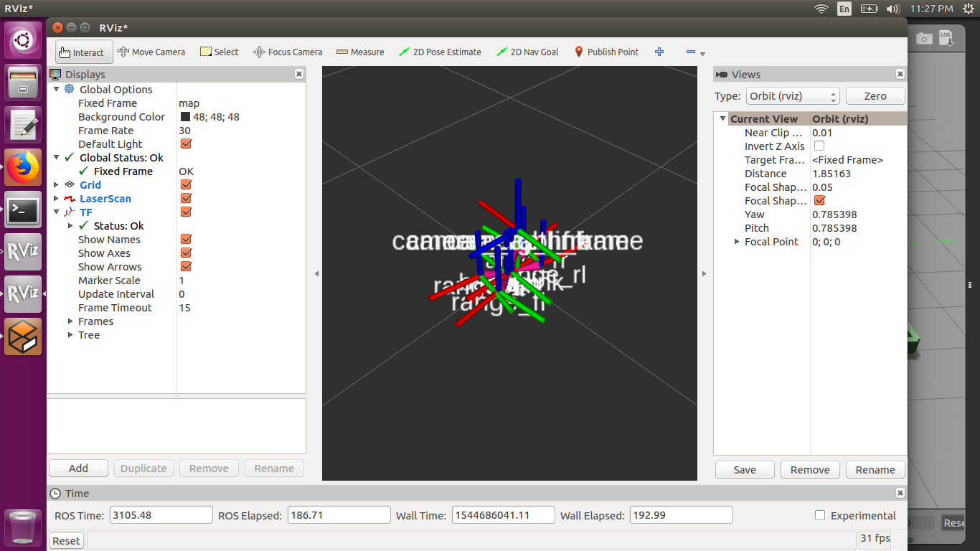Choose the Select tool
This screenshot has height=551, width=980.
pyautogui.click(x=219, y=52)
